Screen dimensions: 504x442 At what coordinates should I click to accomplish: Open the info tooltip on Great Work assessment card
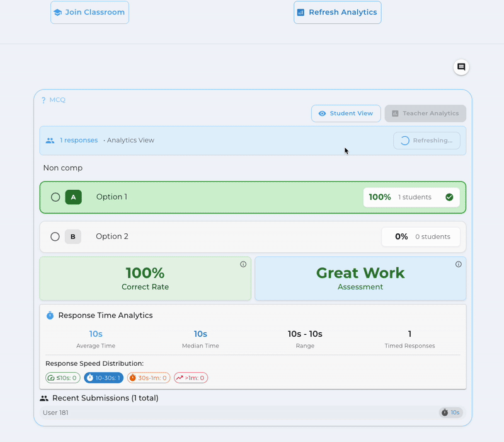coord(459,264)
